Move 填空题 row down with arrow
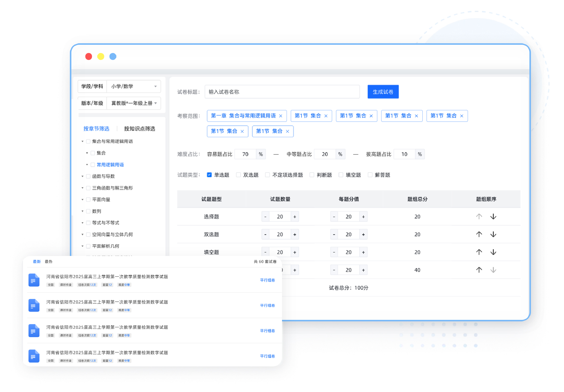 click(493, 252)
